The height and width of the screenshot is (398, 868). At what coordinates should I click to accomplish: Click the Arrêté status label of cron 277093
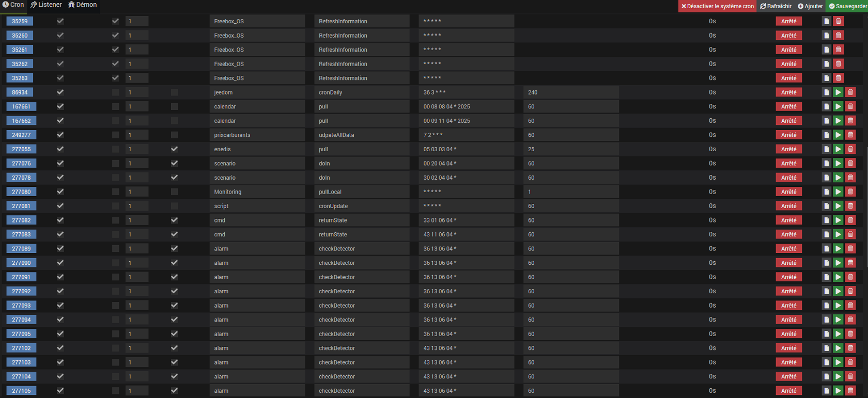788,306
